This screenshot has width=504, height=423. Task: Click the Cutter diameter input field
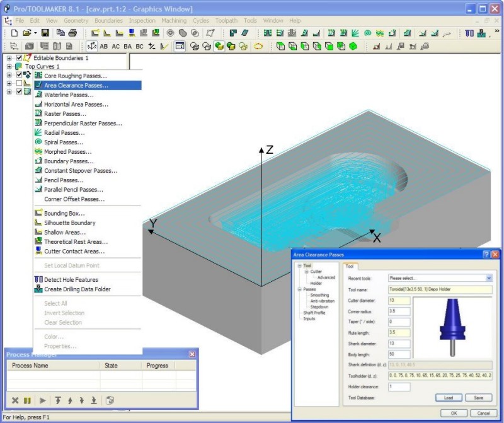(399, 301)
